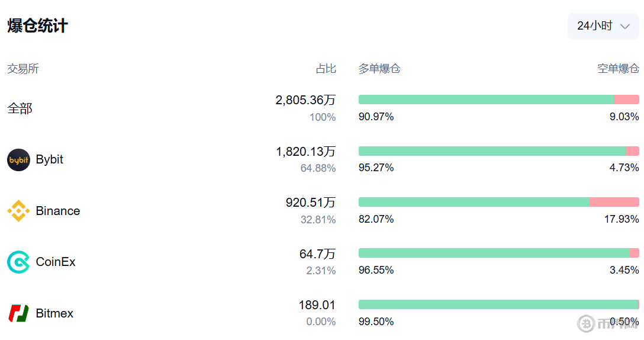This screenshot has width=644, height=340.
Task: Select the Bybit exchange name
Action: (50, 160)
